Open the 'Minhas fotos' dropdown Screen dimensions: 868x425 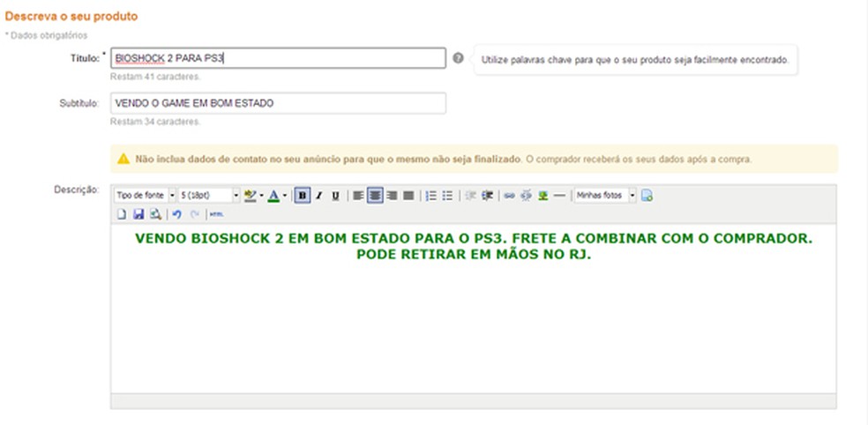pos(605,196)
